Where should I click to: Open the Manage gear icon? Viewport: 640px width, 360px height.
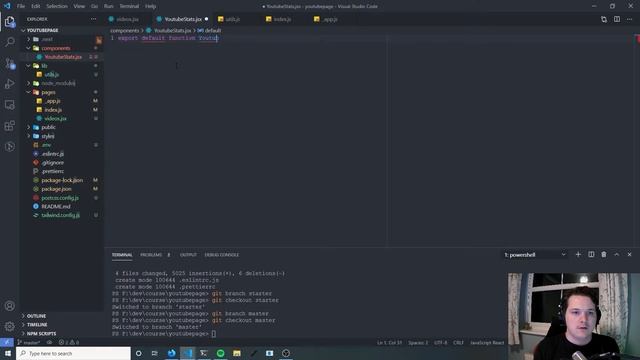point(10,326)
